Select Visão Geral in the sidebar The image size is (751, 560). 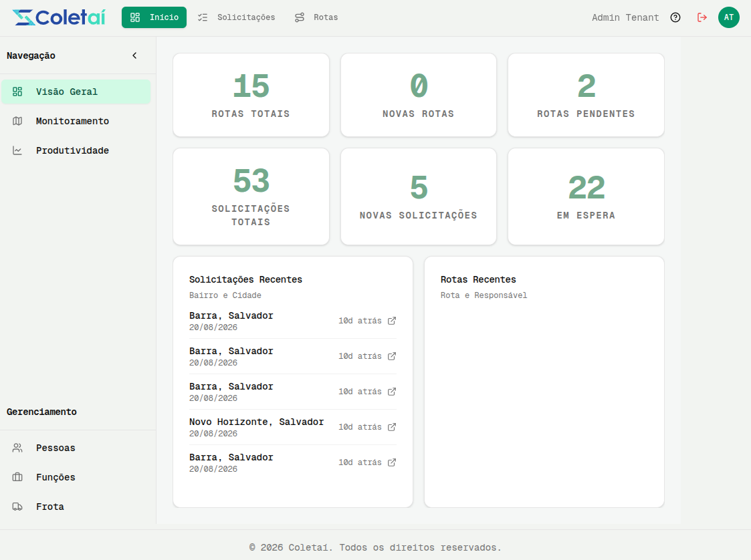click(x=76, y=92)
